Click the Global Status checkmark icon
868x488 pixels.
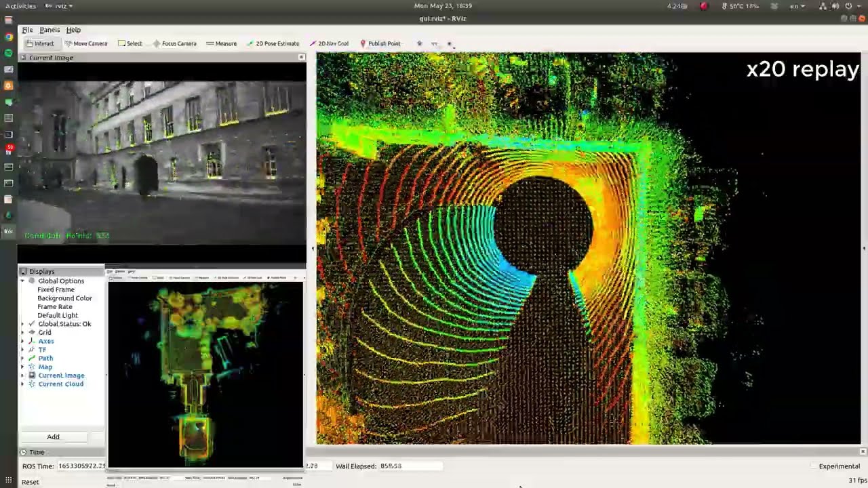click(32, 324)
